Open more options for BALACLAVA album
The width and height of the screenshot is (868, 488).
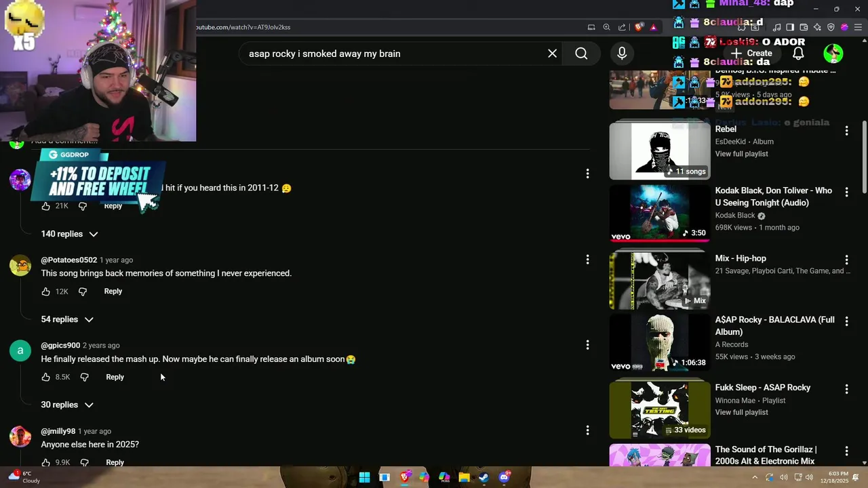point(846,321)
